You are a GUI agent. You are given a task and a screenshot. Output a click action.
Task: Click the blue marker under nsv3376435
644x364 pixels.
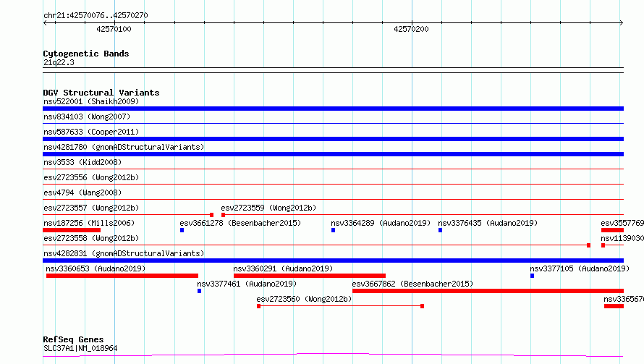(440, 230)
